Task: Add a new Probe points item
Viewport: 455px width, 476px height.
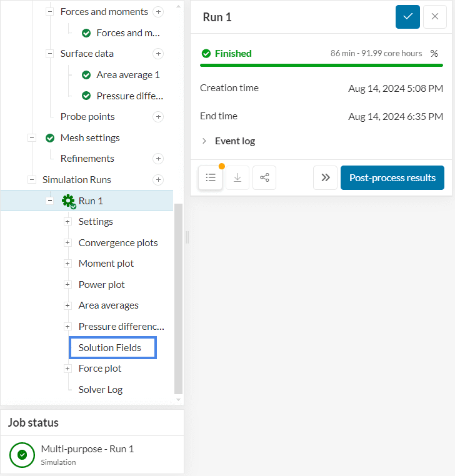Action: (158, 117)
